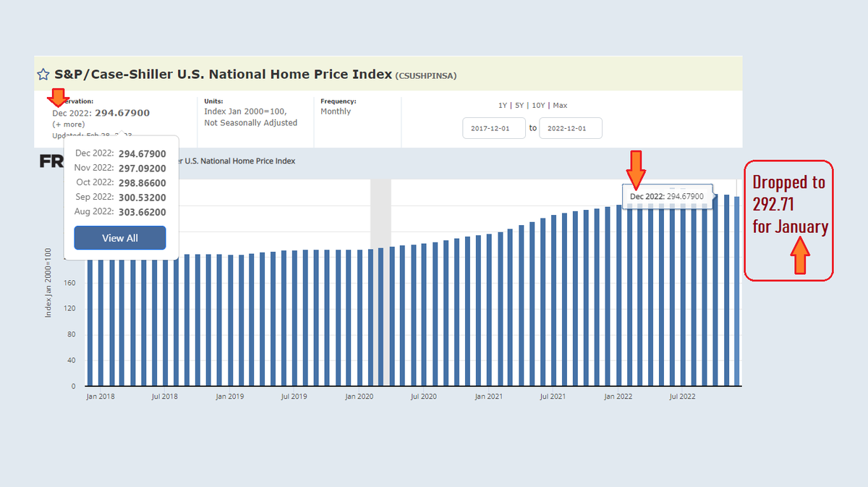Select the 5Y time range
This screenshot has height=487, width=868.
click(518, 105)
